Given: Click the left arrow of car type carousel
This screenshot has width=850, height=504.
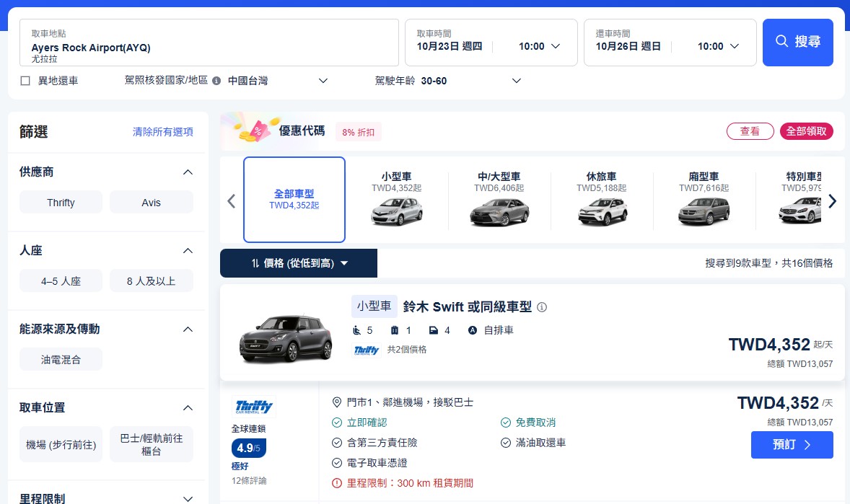Looking at the screenshot, I should tap(231, 200).
